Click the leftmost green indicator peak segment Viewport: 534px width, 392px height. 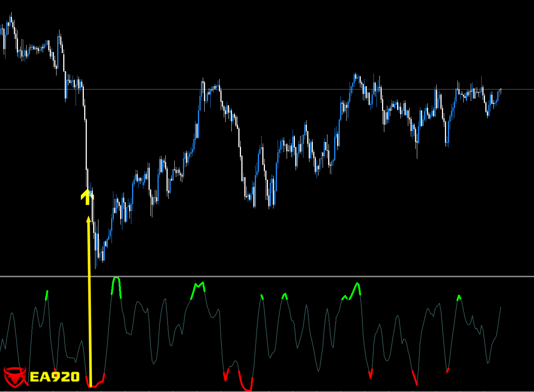[47, 295]
